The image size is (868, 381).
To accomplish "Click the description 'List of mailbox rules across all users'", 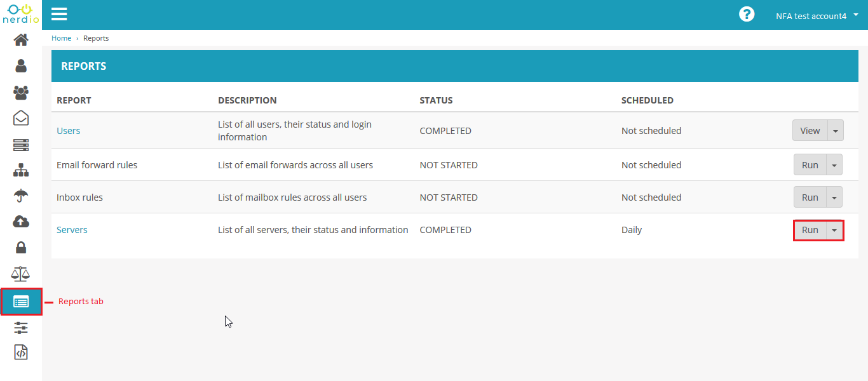I will (292, 197).
